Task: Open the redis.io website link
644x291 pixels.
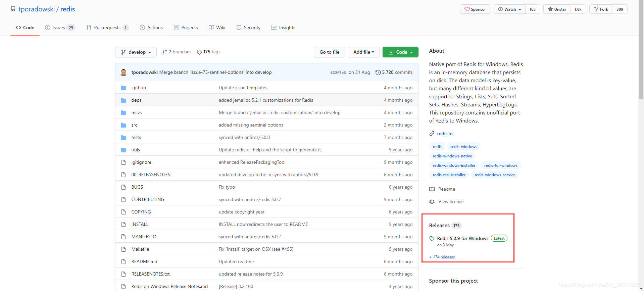Action: [445, 134]
